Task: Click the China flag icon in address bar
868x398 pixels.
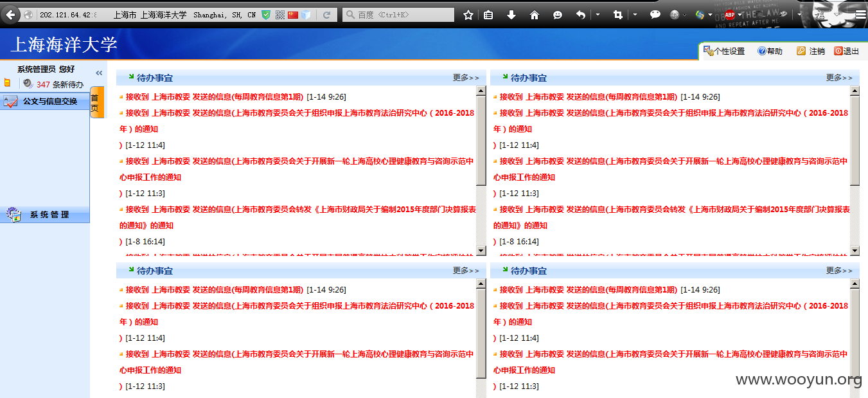Action: [293, 14]
